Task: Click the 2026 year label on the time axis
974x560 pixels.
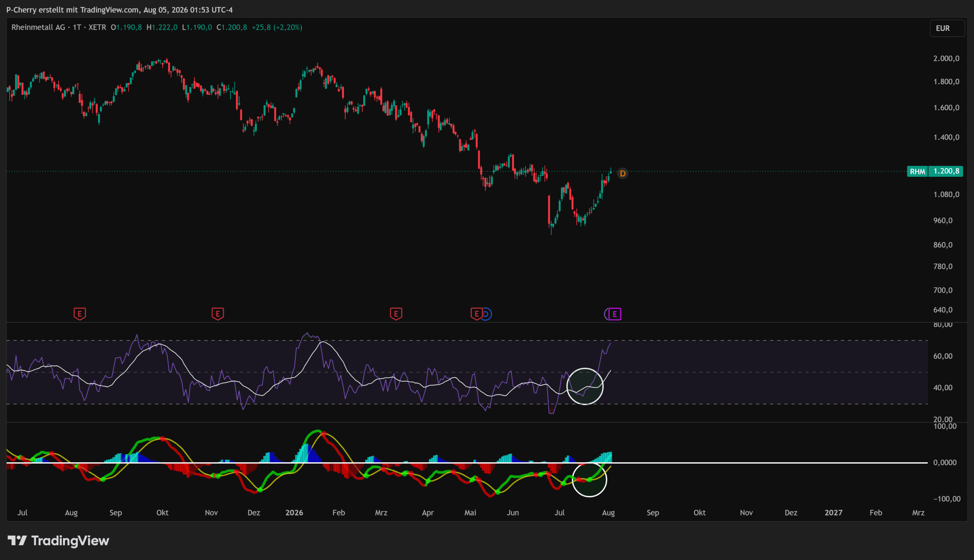Action: pos(294,513)
